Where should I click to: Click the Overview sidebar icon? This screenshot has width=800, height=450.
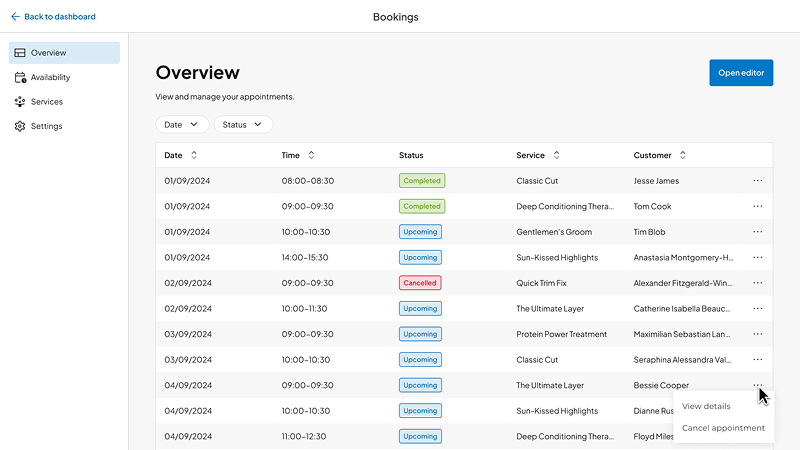click(x=20, y=53)
